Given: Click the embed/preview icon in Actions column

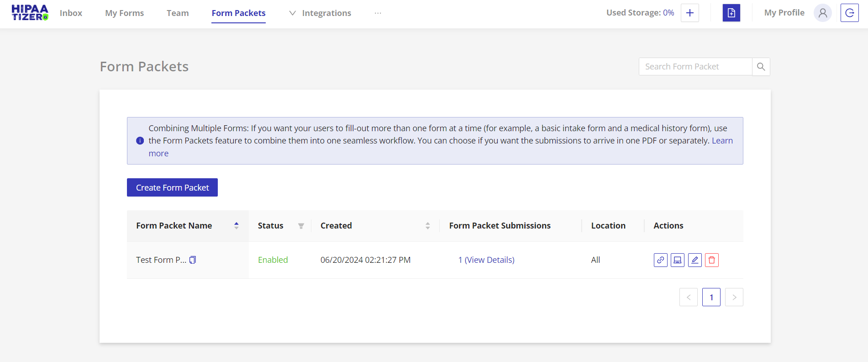Looking at the screenshot, I should (678, 260).
